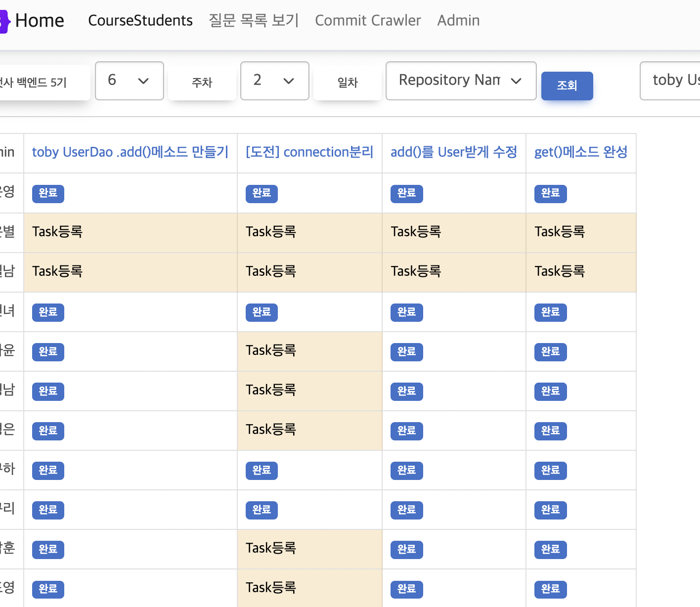Click 완료 badge in connection분리 column, 녀 row
Screen dimensions: 700x607
coord(262,312)
